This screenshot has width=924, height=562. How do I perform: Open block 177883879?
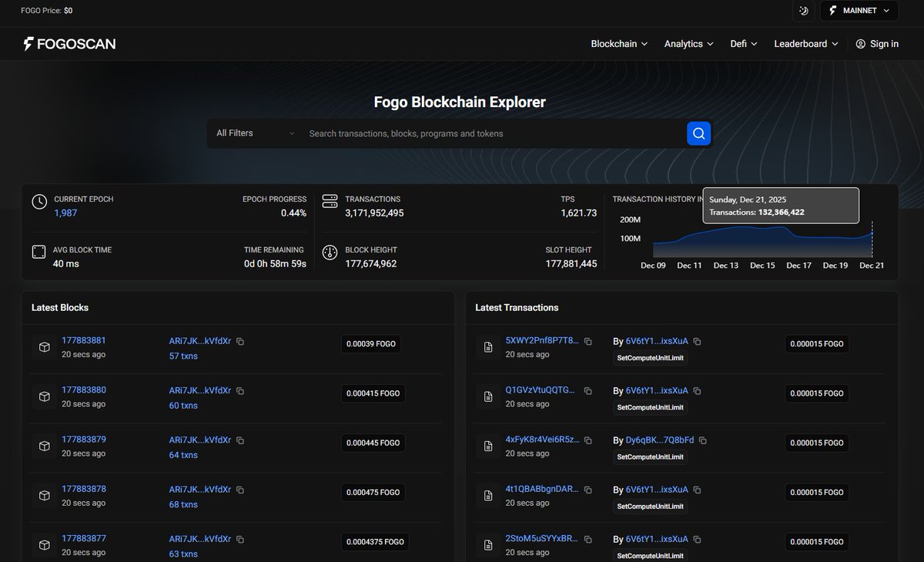pyautogui.click(x=84, y=439)
